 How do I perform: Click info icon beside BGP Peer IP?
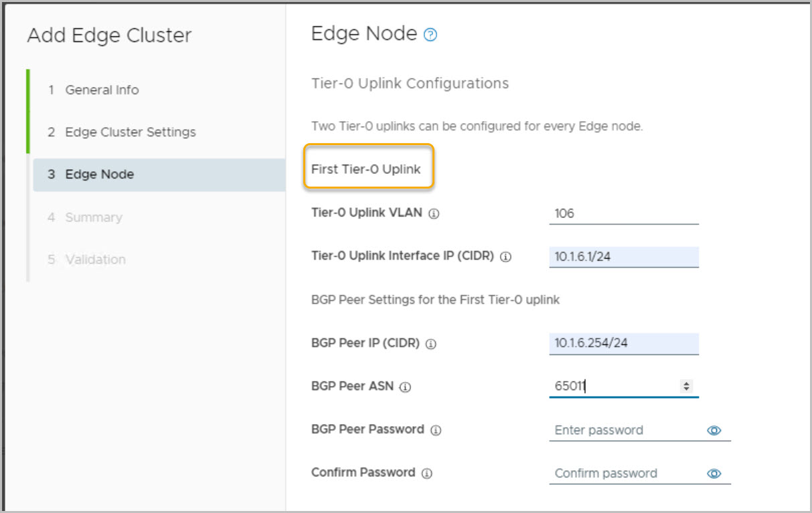pos(431,344)
